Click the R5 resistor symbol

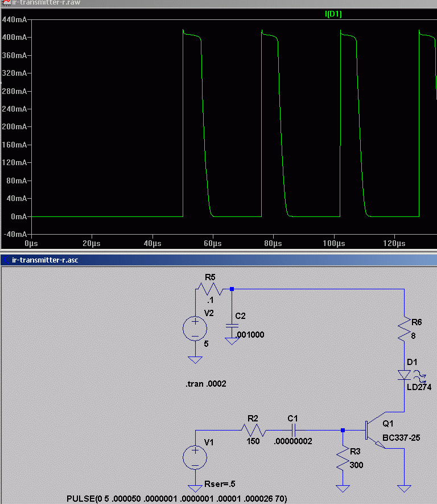(x=209, y=289)
